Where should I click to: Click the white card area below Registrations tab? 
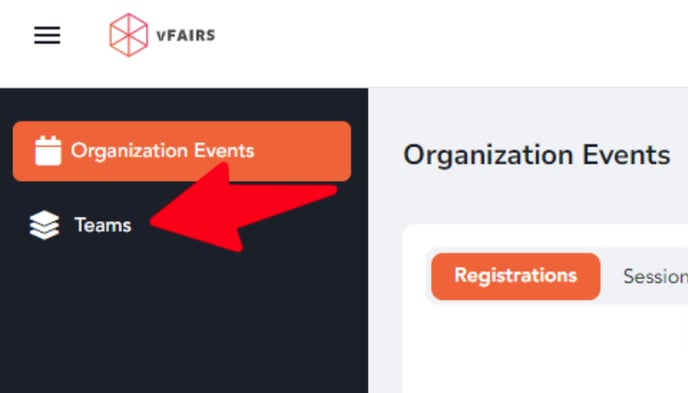tap(544, 351)
